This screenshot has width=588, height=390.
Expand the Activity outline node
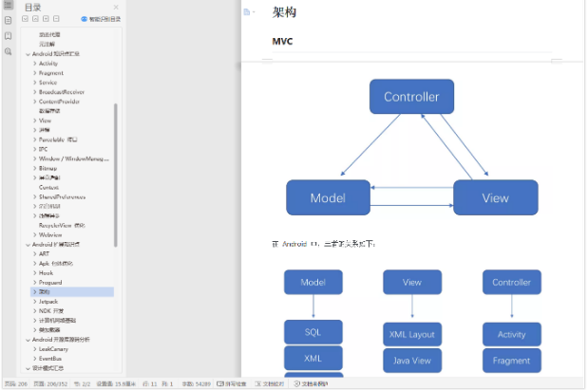35,64
